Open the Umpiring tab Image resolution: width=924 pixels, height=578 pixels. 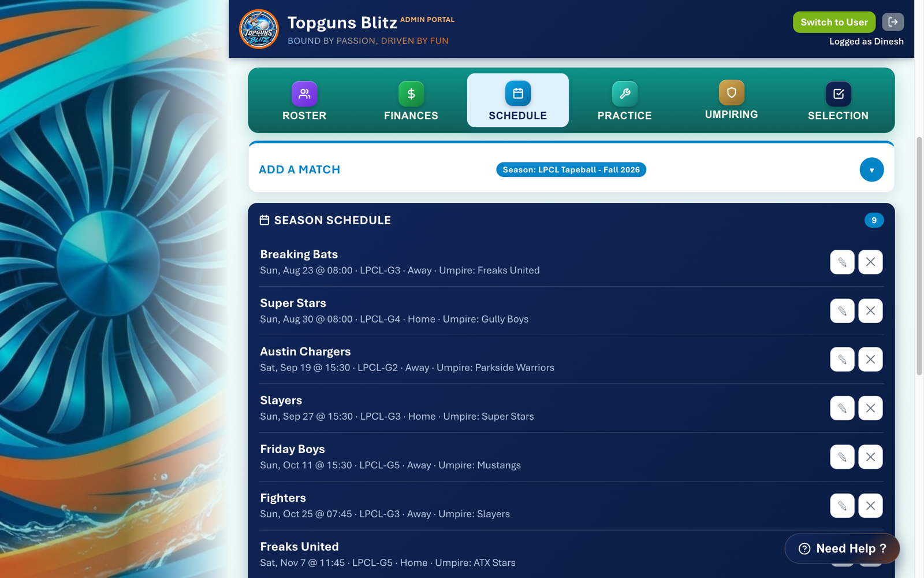pyautogui.click(x=732, y=101)
